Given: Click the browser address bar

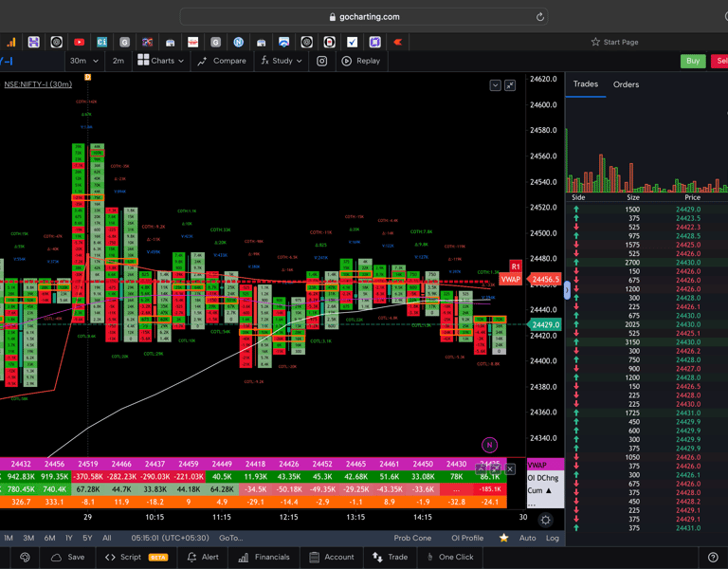Looking at the screenshot, I should [x=364, y=17].
